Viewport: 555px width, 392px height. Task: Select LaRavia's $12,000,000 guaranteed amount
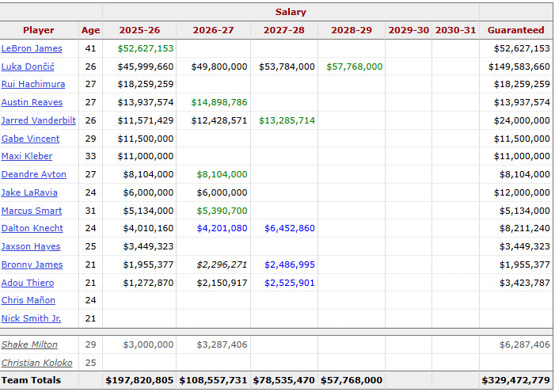tap(522, 192)
